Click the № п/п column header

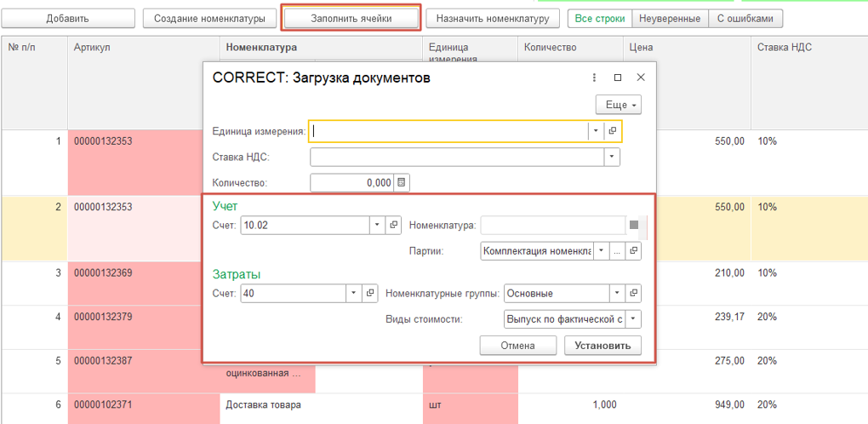(x=34, y=83)
